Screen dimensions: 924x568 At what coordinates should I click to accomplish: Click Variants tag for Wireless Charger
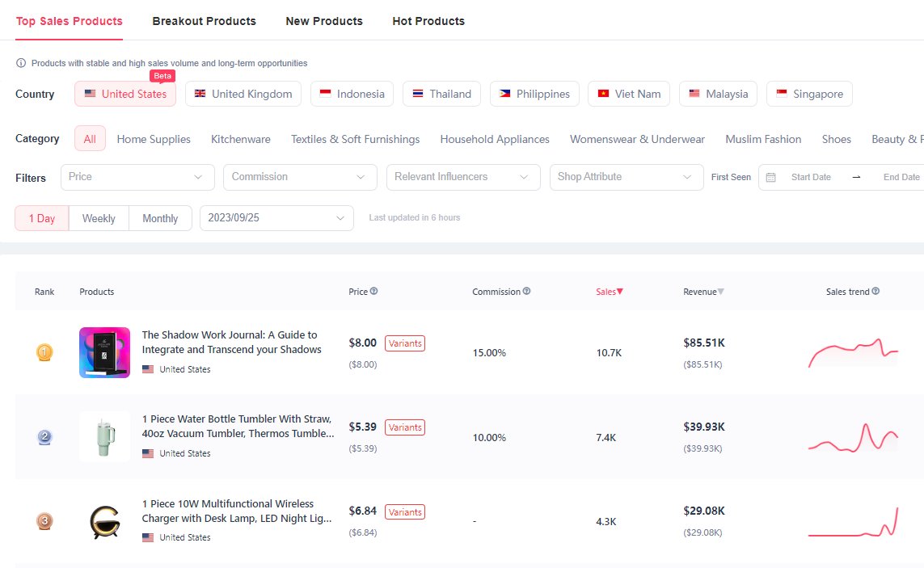pos(405,512)
